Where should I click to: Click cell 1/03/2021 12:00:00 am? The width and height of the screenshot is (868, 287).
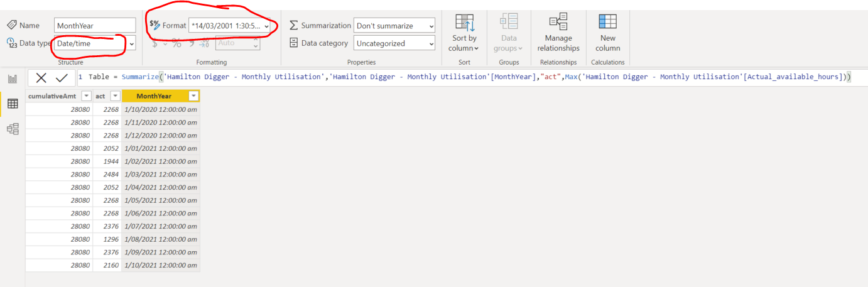coord(161,174)
